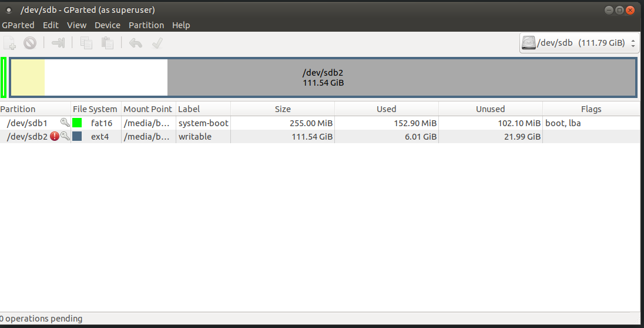Sort by the Mount Point column header
Screen dimensions: 644x328
(149, 109)
